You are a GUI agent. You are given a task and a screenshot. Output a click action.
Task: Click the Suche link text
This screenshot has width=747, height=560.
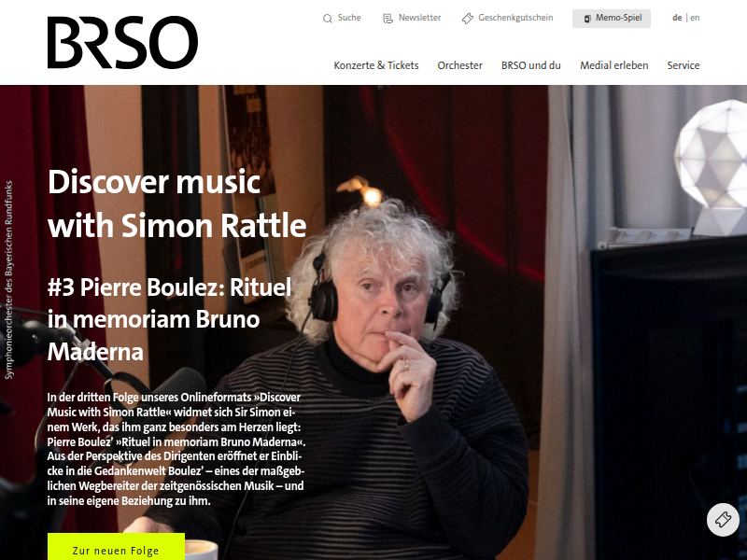point(349,18)
